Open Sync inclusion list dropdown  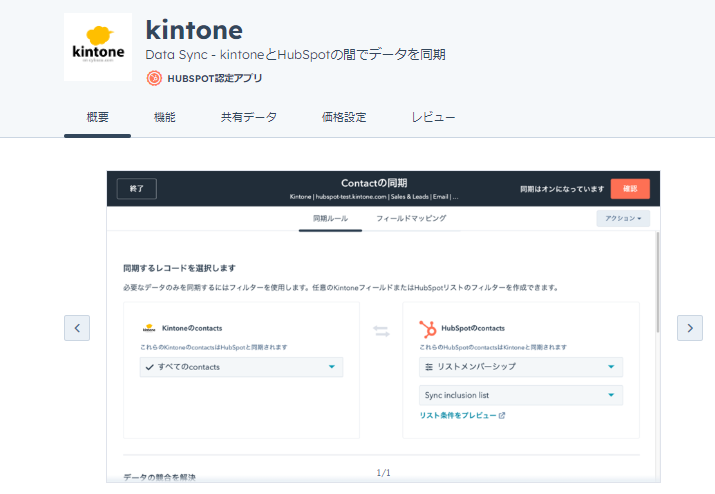[x=521, y=395]
